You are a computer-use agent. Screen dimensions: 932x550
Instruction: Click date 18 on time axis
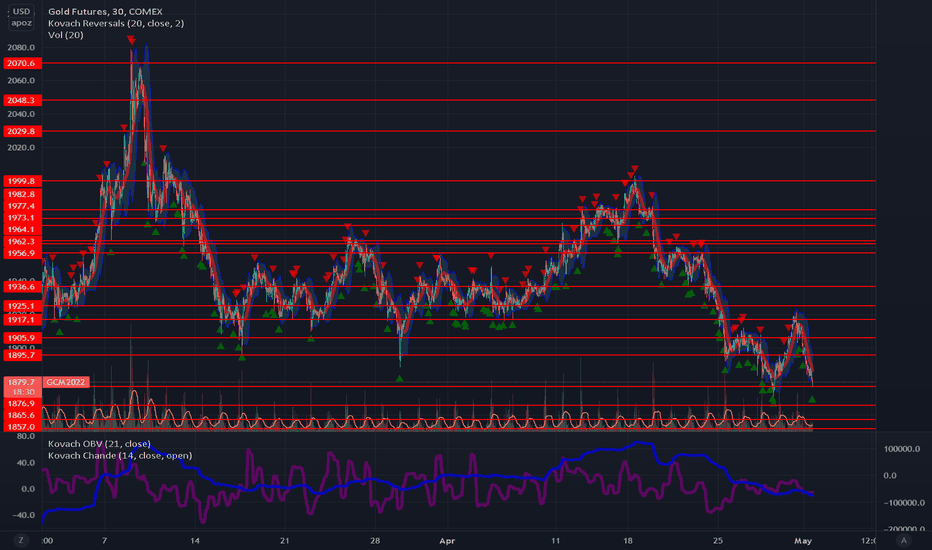(628, 540)
